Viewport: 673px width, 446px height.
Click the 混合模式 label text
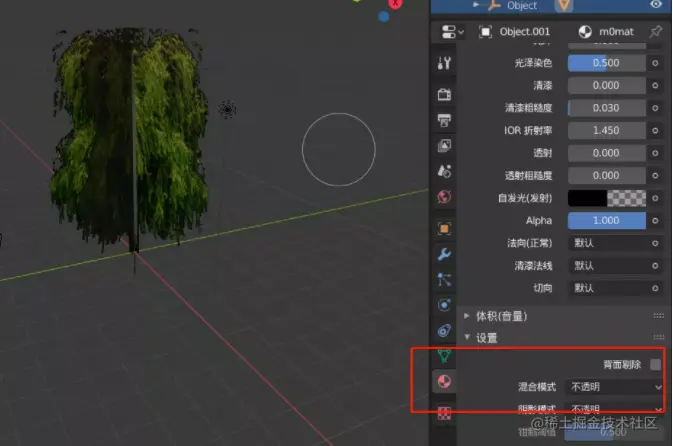[537, 387]
